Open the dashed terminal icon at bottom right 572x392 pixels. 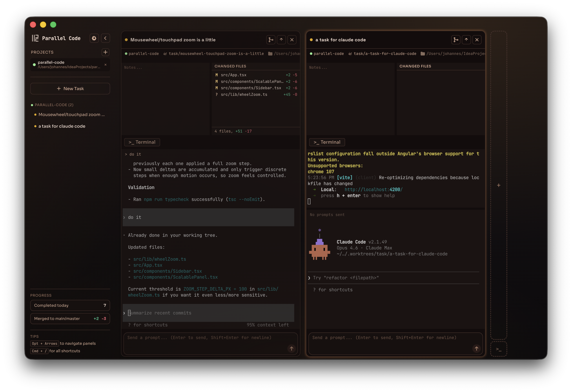[x=499, y=349]
